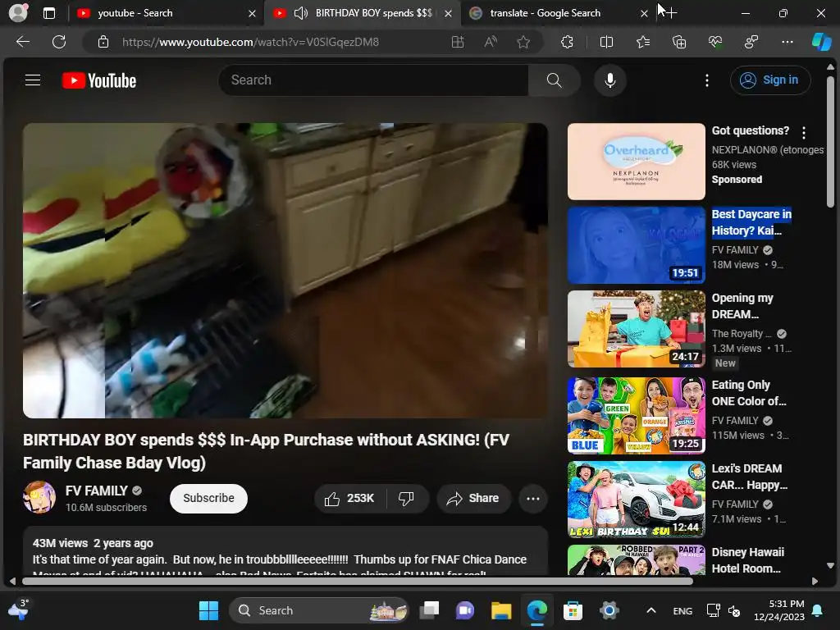Open Best Daycare in History video title
The image size is (840, 630).
tap(751, 222)
